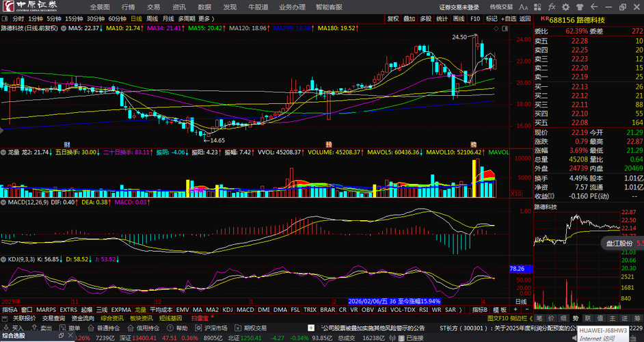This screenshot has width=644, height=342.
Task: Collapse 侧边栏 sidebar chevron
Action: pyautogui.click(x=531, y=318)
